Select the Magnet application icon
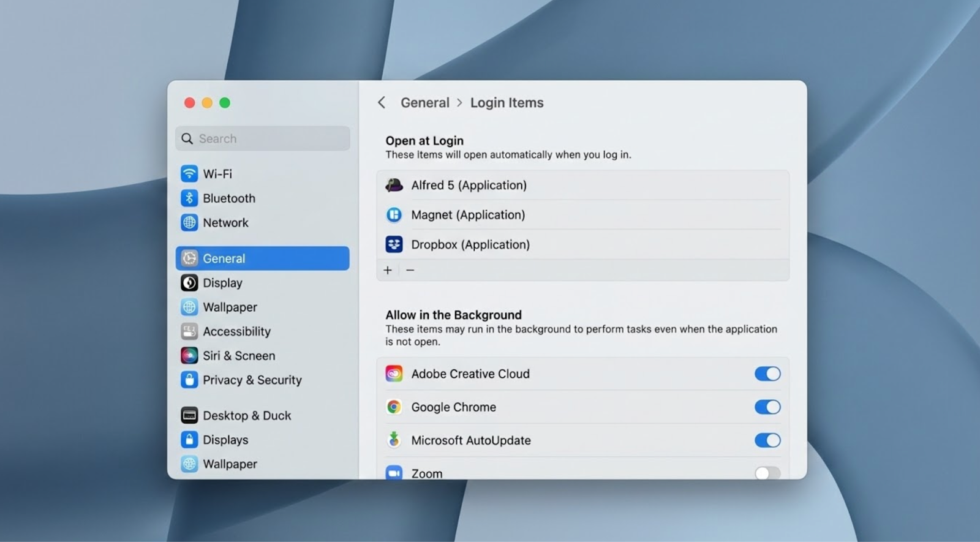This screenshot has width=980, height=542. 394,214
